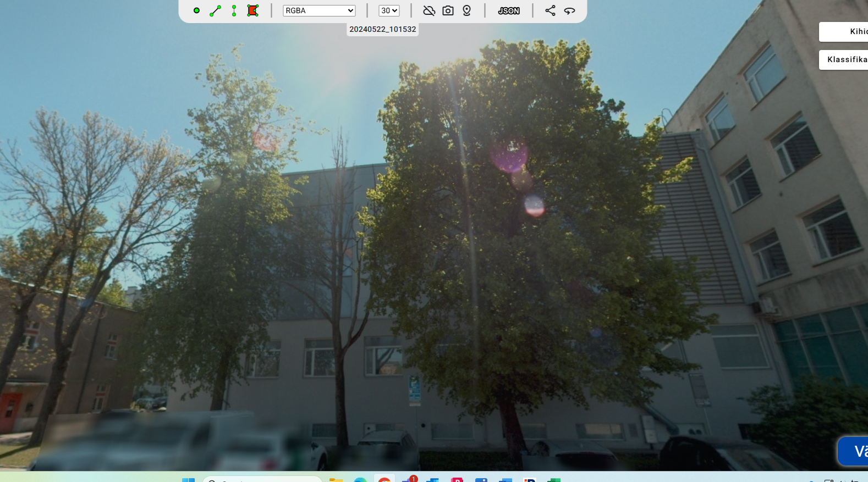The width and height of the screenshot is (868, 482).
Task: Pick the vertical height measurement tool
Action: pos(234,10)
